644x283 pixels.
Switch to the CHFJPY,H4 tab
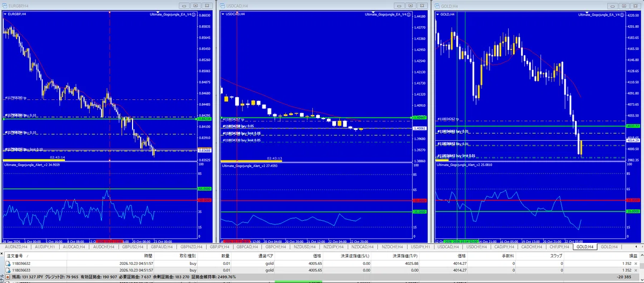(x=560, y=246)
